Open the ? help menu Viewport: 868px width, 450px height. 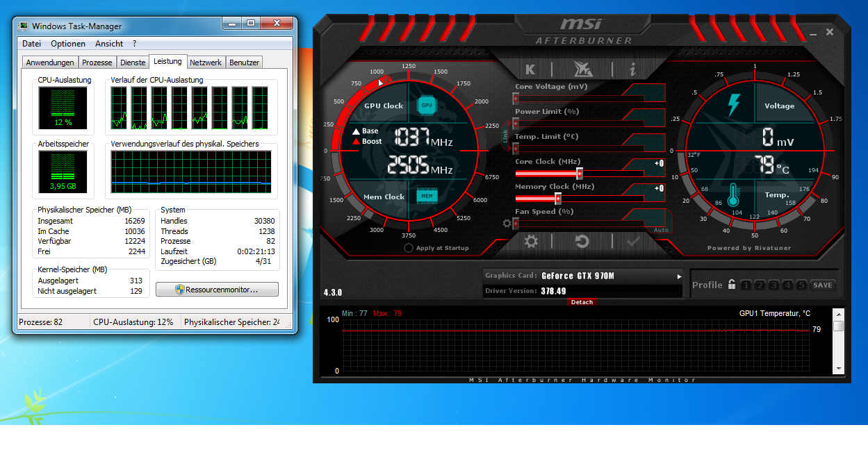[135, 44]
